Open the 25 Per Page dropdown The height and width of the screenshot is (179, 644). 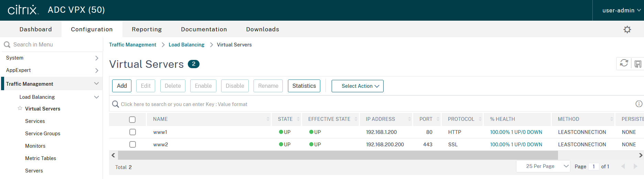coord(543,167)
